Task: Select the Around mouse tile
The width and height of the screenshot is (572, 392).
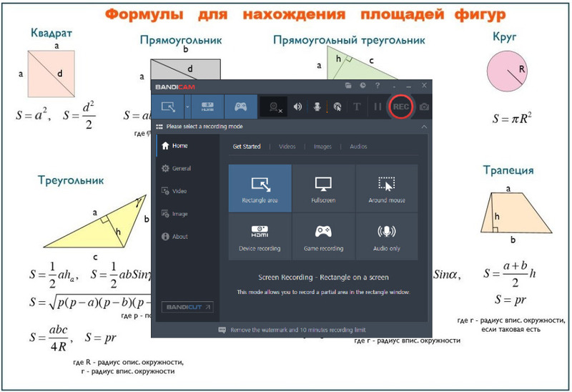Action: (387, 188)
